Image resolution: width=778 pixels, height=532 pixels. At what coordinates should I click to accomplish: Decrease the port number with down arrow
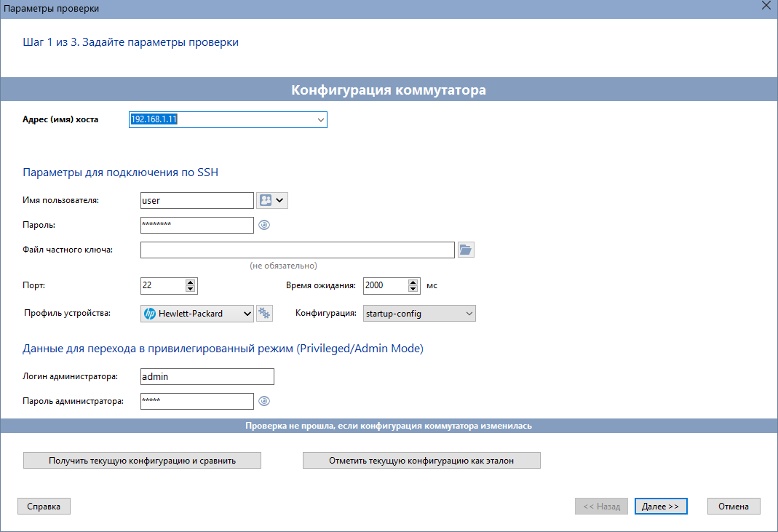tap(191, 289)
